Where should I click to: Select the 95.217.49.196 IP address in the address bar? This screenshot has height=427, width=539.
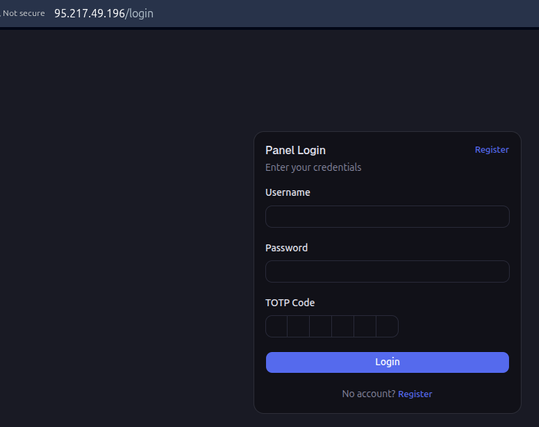coord(89,13)
